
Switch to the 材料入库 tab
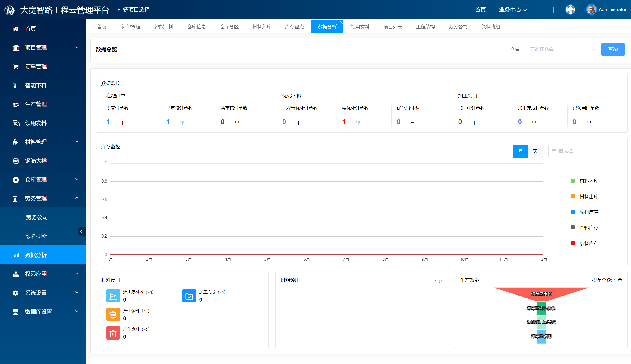(262, 27)
